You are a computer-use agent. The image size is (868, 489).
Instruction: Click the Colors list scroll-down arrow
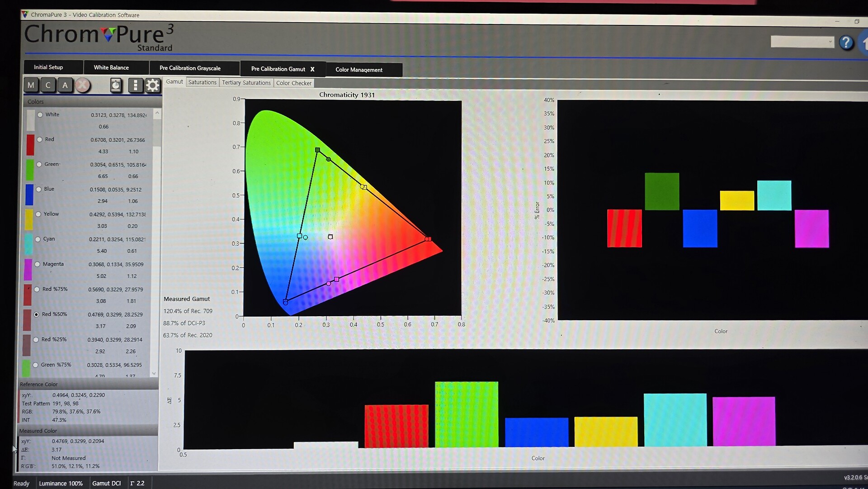pyautogui.click(x=154, y=374)
